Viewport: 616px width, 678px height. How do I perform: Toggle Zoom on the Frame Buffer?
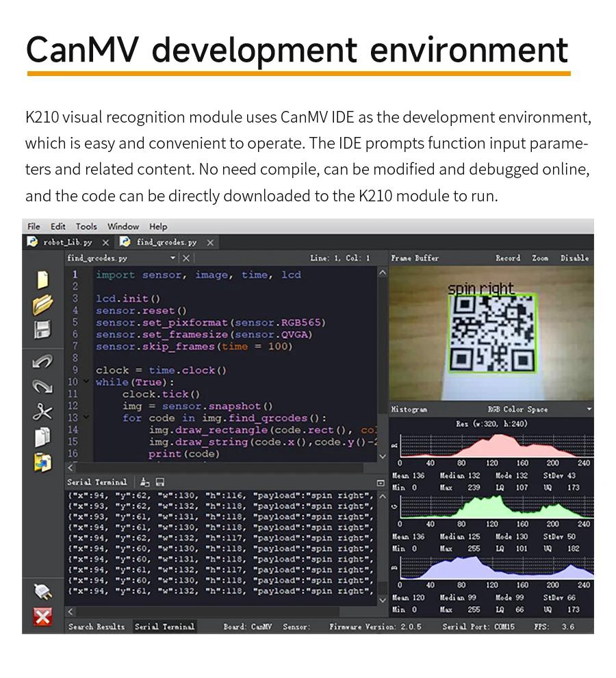pos(540,258)
